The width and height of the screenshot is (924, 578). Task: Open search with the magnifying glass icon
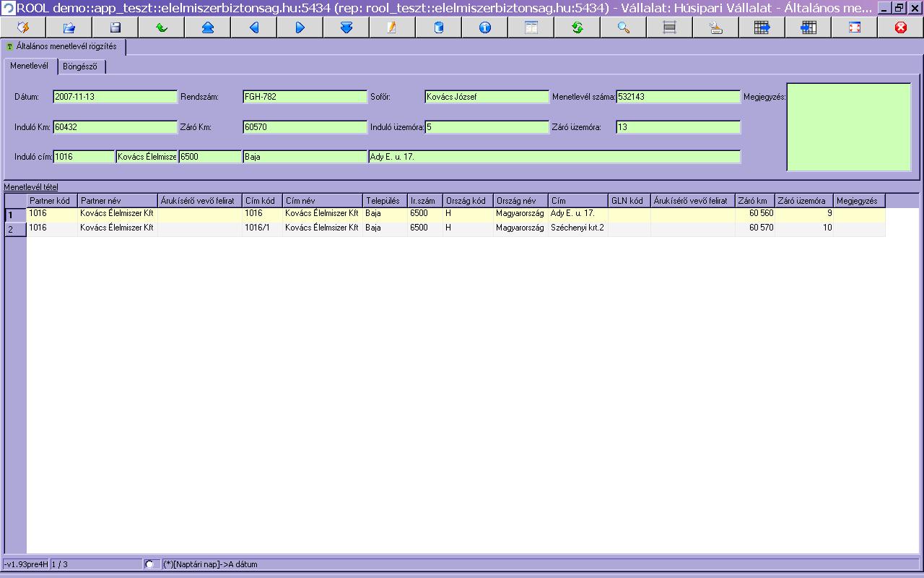[x=624, y=27]
